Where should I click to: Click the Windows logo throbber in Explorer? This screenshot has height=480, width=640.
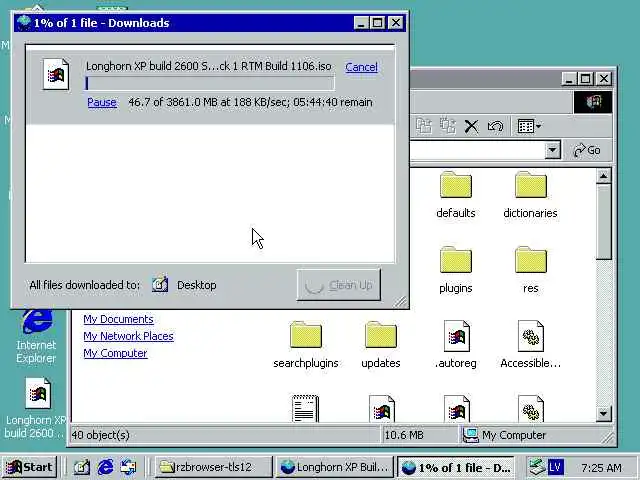[593, 102]
